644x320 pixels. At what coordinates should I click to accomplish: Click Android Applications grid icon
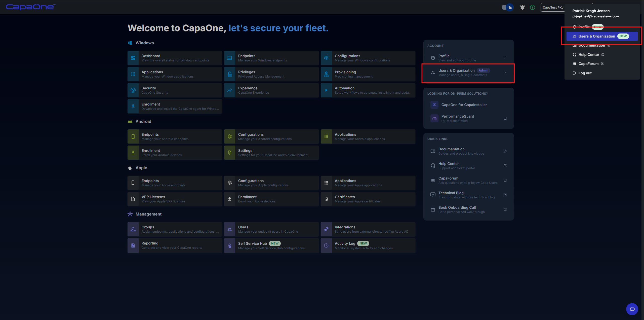coord(326,136)
